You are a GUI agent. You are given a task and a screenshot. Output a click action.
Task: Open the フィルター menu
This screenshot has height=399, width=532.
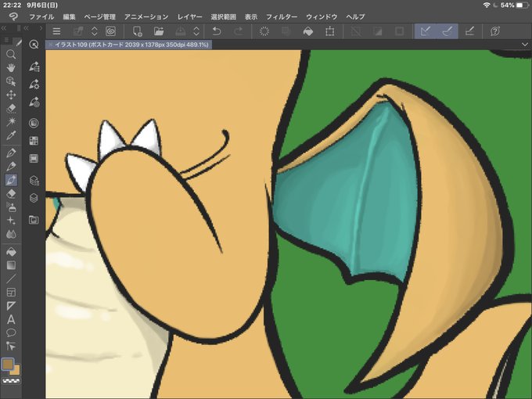(282, 16)
